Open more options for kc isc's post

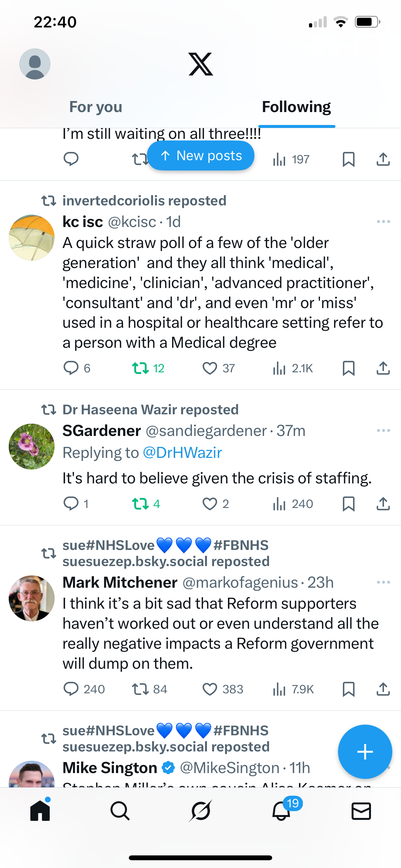click(383, 222)
